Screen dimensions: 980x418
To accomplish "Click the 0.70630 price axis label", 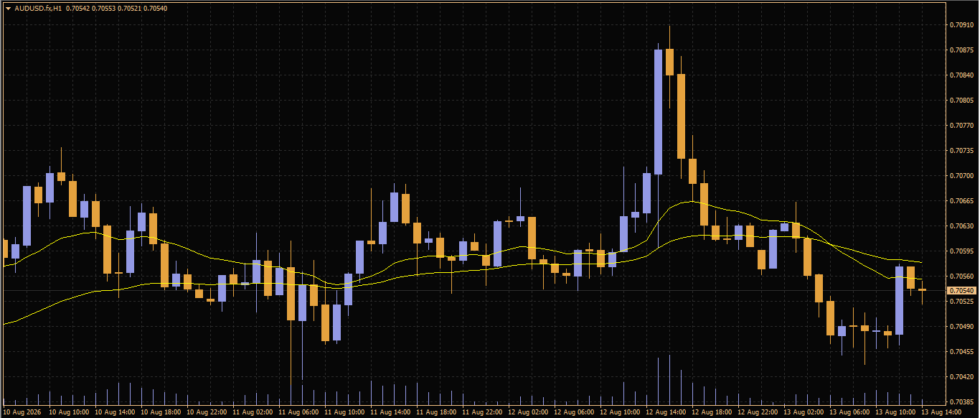I will 961,226.
